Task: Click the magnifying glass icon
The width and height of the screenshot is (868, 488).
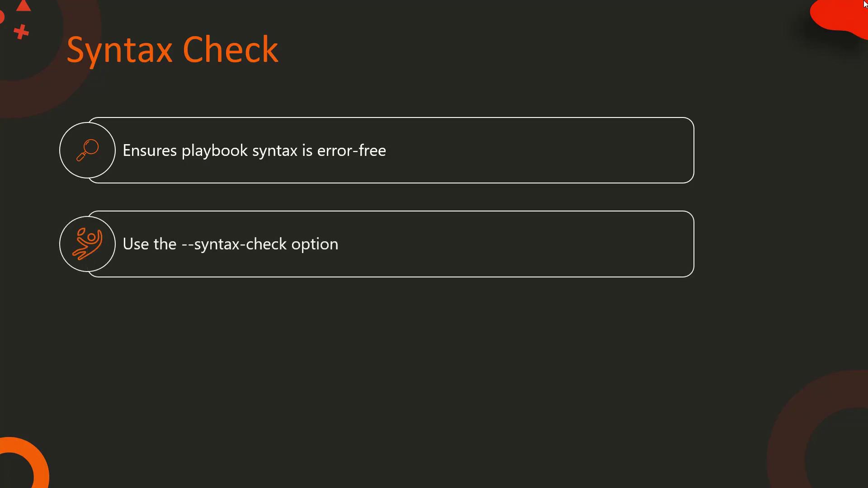Action: pos(87,150)
